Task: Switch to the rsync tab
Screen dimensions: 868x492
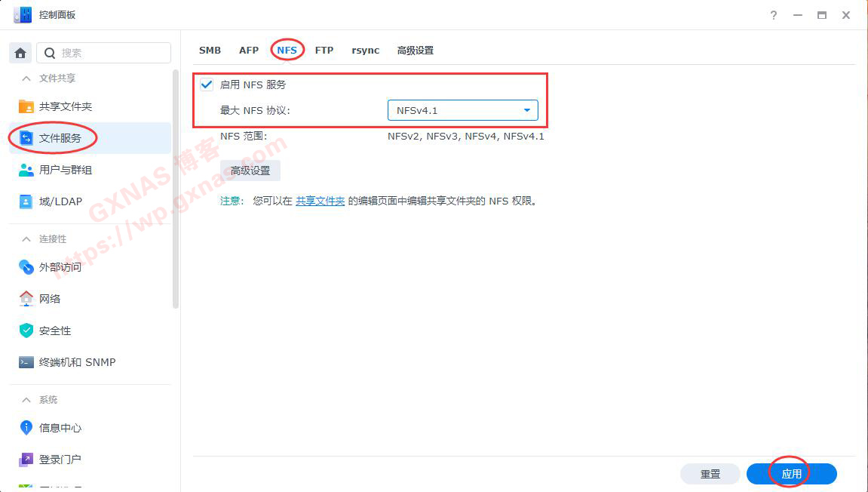Action: click(x=365, y=51)
